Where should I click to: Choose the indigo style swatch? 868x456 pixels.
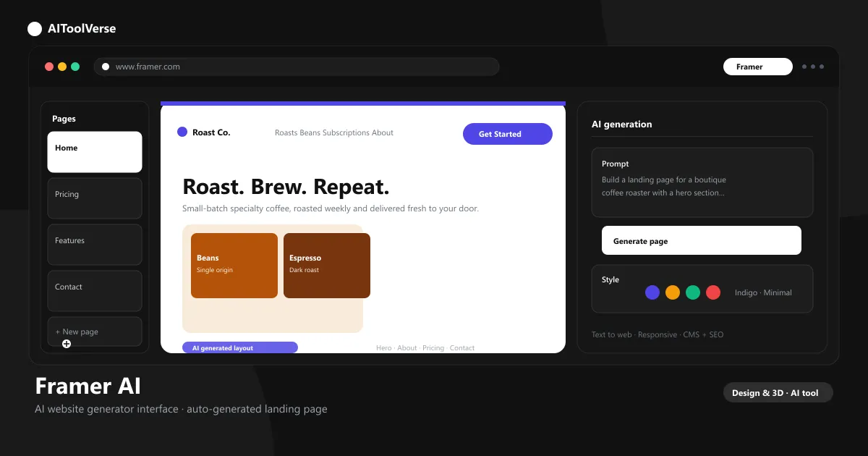click(x=652, y=292)
